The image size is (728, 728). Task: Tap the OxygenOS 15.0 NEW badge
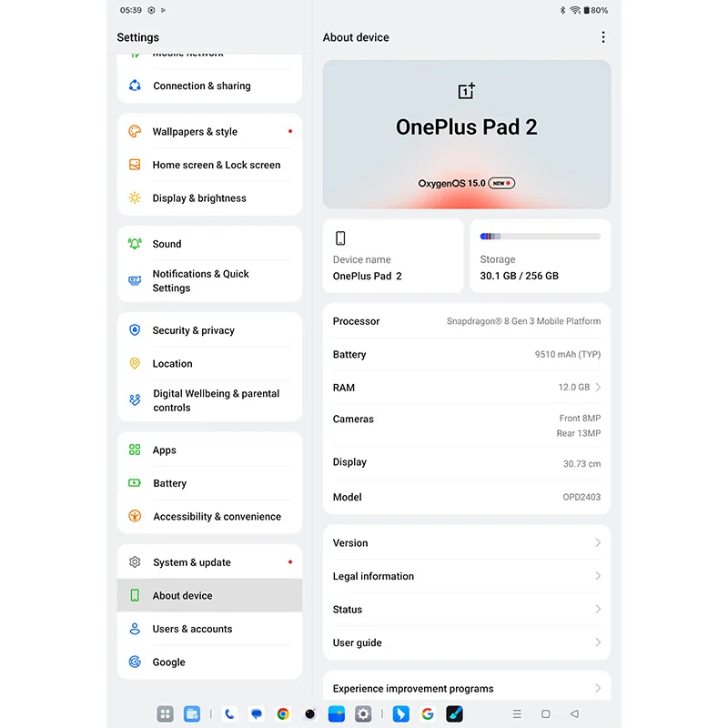click(501, 183)
